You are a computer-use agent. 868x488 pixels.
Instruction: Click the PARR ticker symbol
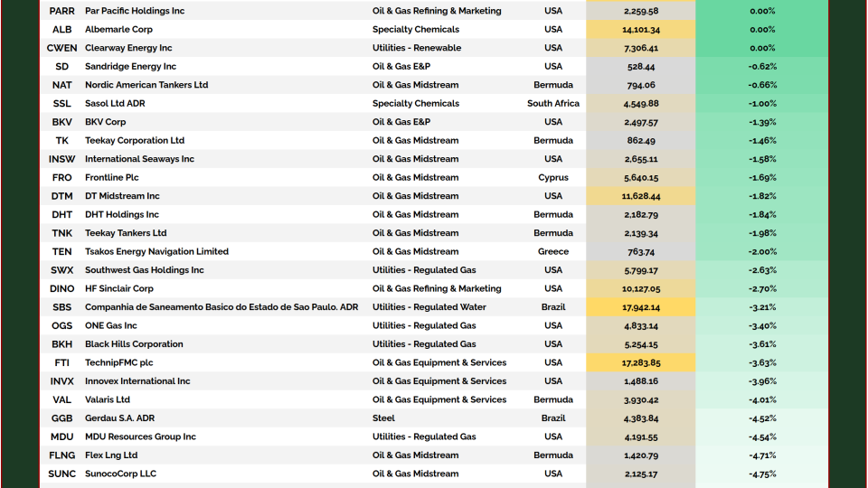[x=61, y=11]
